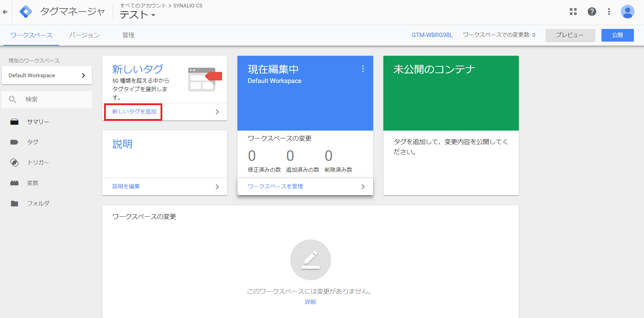Click the 現在編集中 card title
This screenshot has height=318, width=644.
(273, 69)
